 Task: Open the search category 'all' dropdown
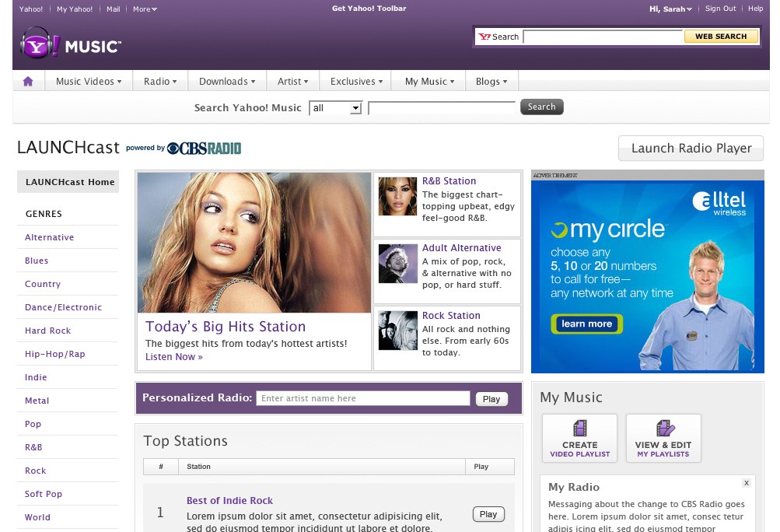point(336,108)
